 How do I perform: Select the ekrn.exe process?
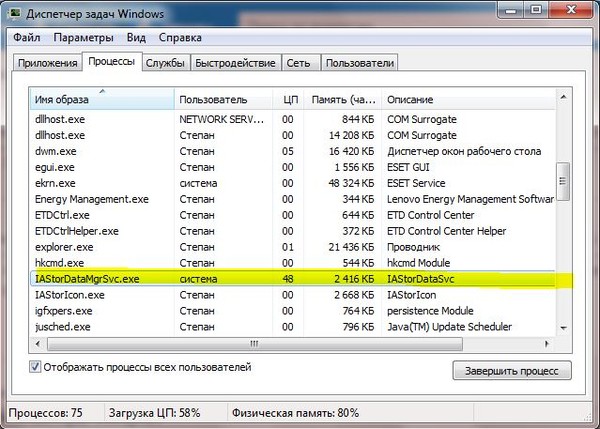(x=292, y=183)
